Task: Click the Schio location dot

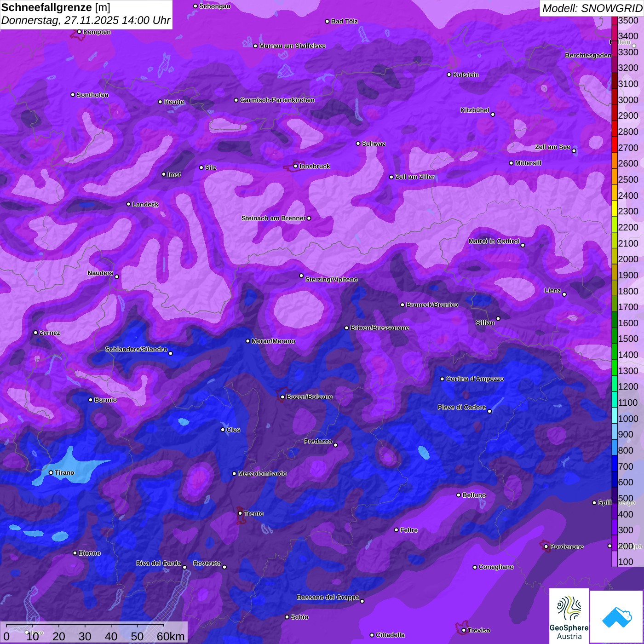Action: click(287, 617)
